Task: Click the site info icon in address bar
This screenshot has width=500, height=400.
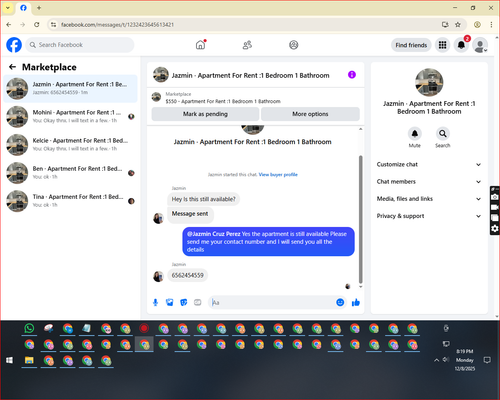Action: [53, 24]
